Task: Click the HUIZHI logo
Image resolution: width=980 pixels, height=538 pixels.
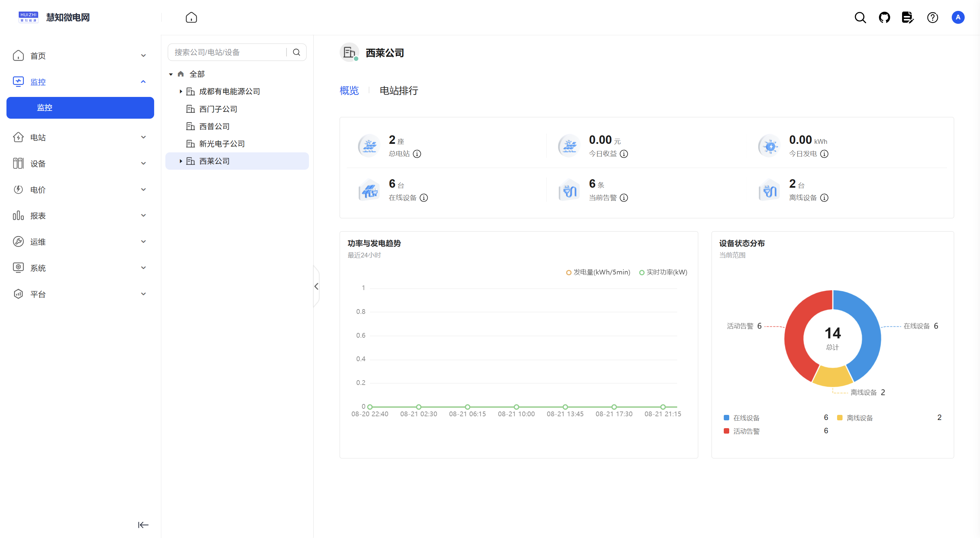Action: tap(28, 17)
